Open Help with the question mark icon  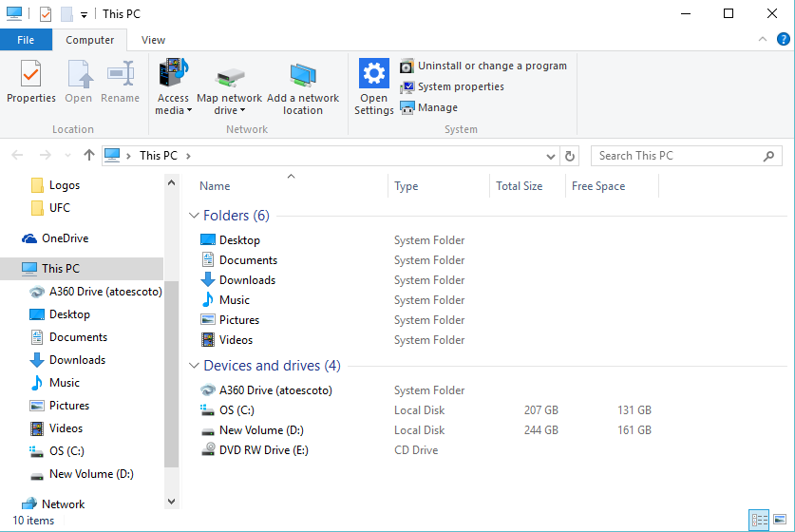[x=783, y=39]
